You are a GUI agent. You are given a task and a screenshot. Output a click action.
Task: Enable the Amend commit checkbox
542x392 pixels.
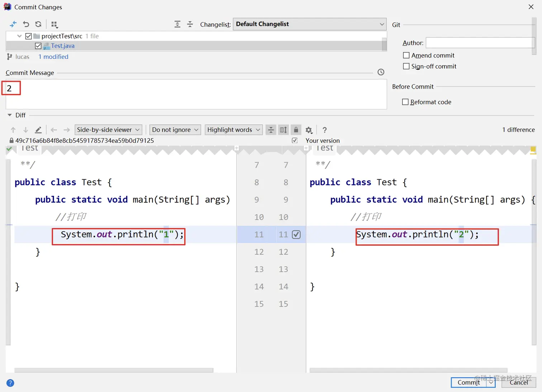(406, 55)
